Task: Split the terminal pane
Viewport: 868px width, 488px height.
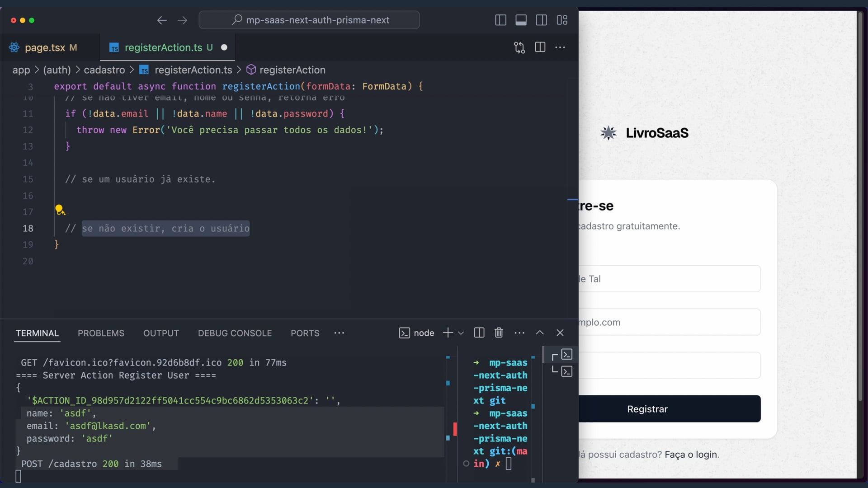Action: (479, 333)
